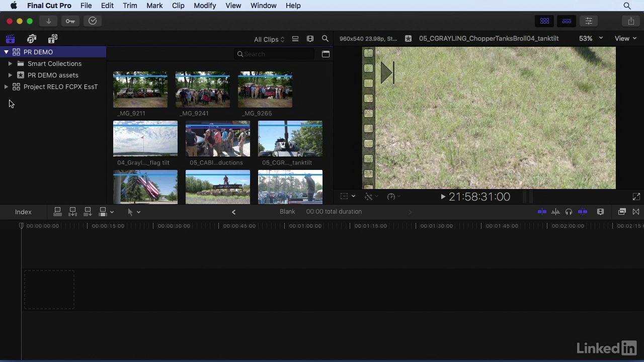Show the Photos and Audio sidebar
Image resolution: width=644 pixels, height=362 pixels.
coord(32,39)
